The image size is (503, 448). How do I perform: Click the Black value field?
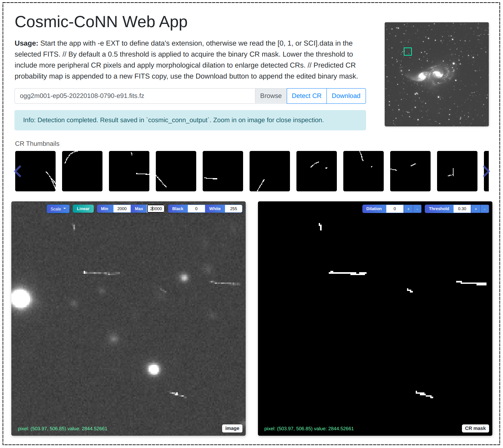coord(196,209)
